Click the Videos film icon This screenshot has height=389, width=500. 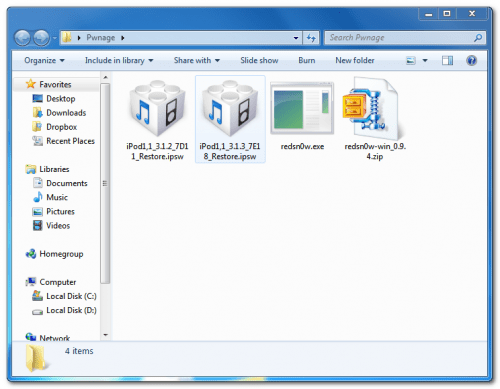(38, 225)
